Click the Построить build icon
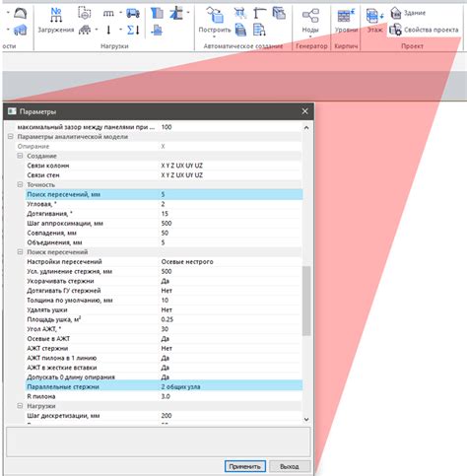The width and height of the screenshot is (467, 476). coord(215,15)
